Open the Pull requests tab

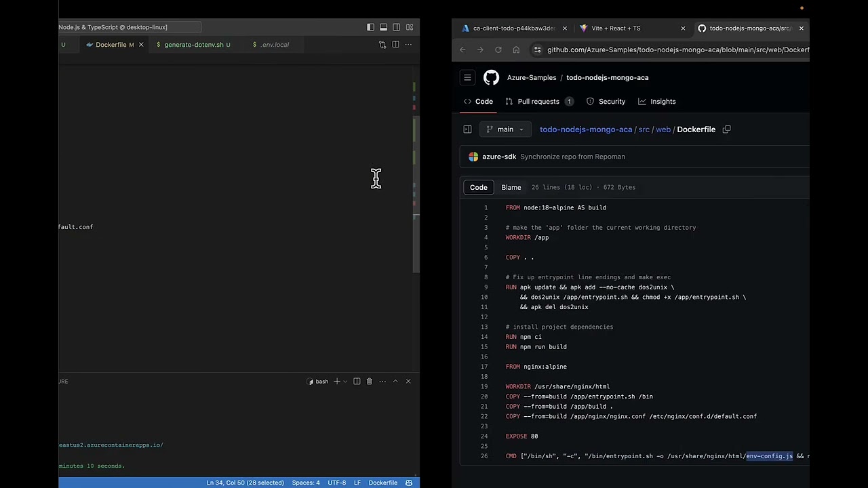[x=539, y=102]
